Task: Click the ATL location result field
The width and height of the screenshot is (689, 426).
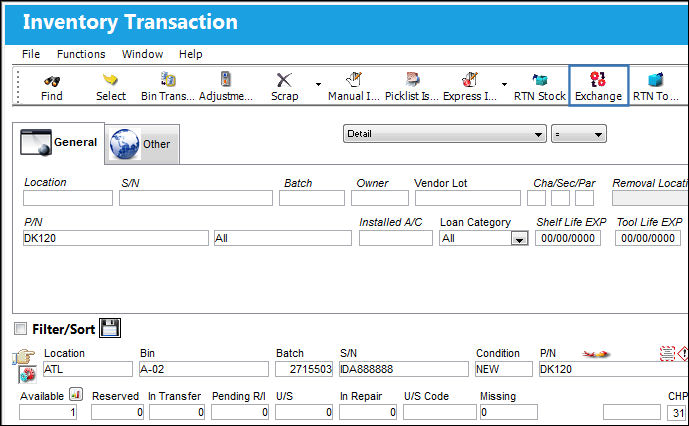Action: tap(88, 369)
